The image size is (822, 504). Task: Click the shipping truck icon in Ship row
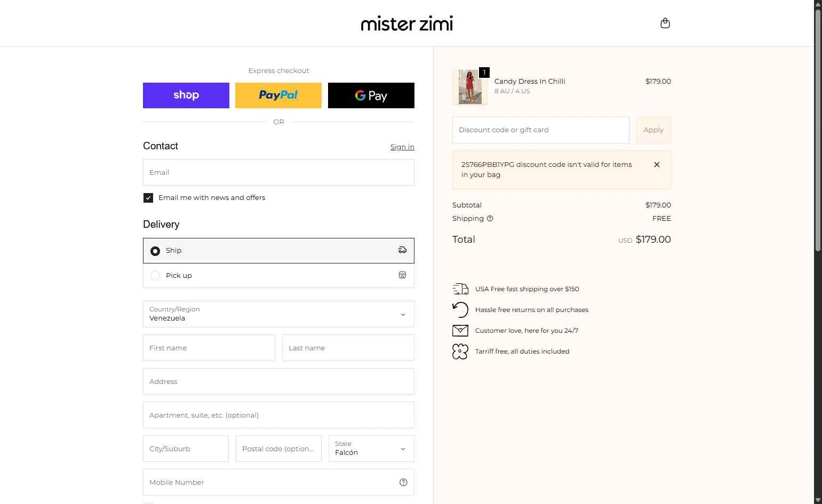tap(402, 250)
